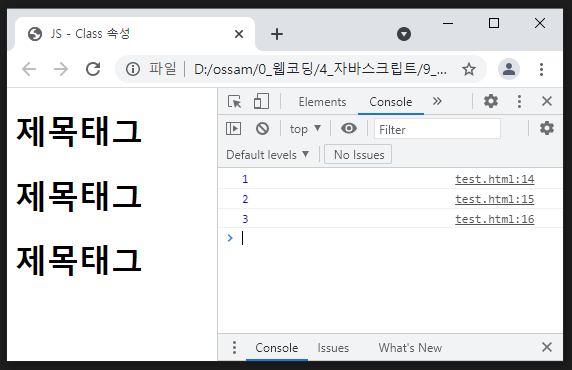The width and height of the screenshot is (572, 370).
Task: Open the top JavaScript context dropdown
Action: coord(305,128)
